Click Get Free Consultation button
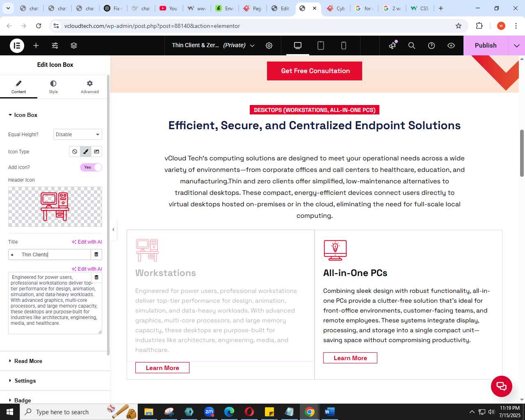The height and width of the screenshot is (420, 525). [x=315, y=71]
